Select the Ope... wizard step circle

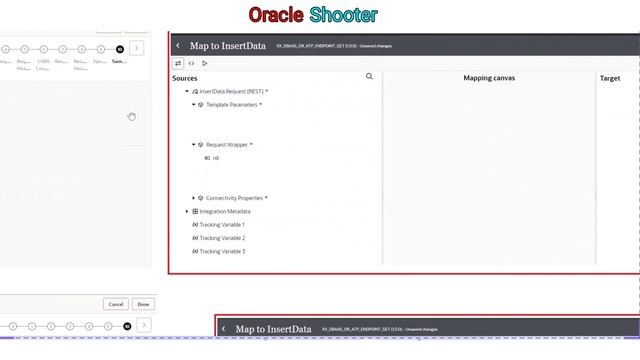101,49
